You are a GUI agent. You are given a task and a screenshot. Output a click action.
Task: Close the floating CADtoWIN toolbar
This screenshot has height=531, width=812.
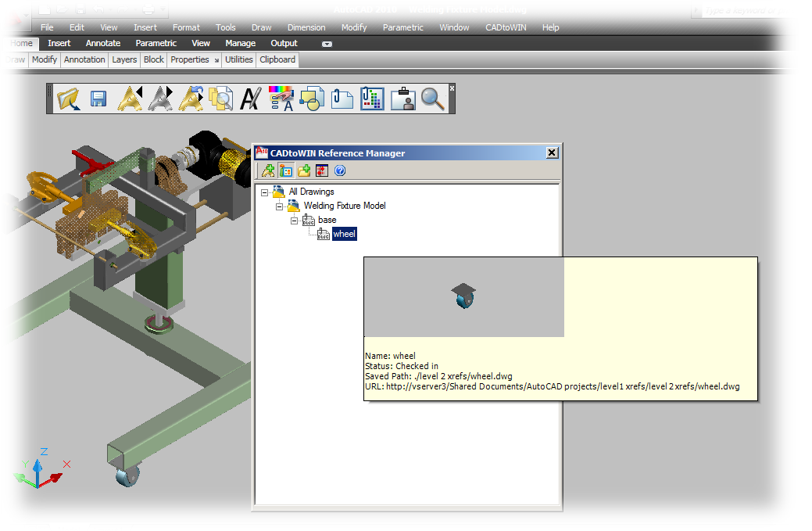tap(452, 88)
